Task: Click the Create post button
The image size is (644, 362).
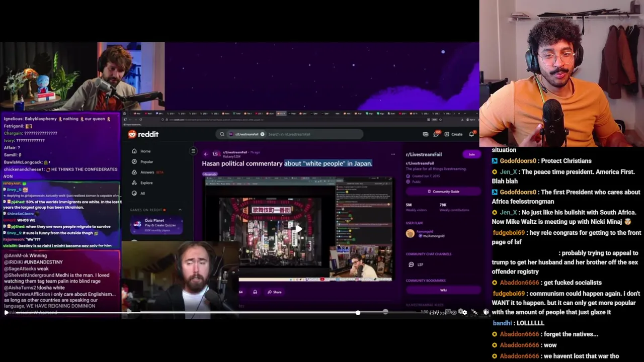Action: click(x=454, y=134)
